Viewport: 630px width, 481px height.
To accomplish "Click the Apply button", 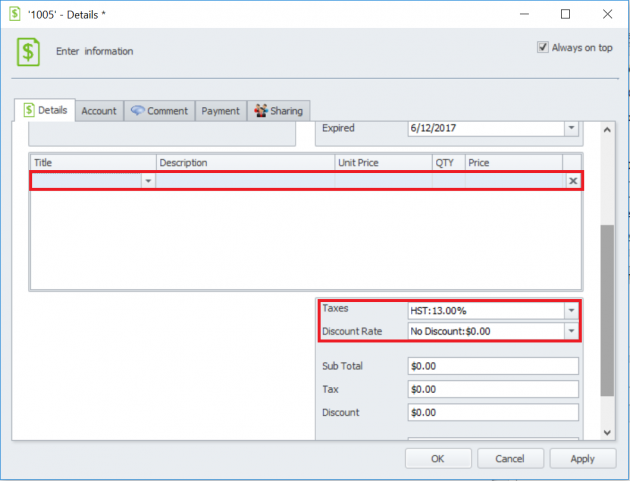I will (582, 459).
